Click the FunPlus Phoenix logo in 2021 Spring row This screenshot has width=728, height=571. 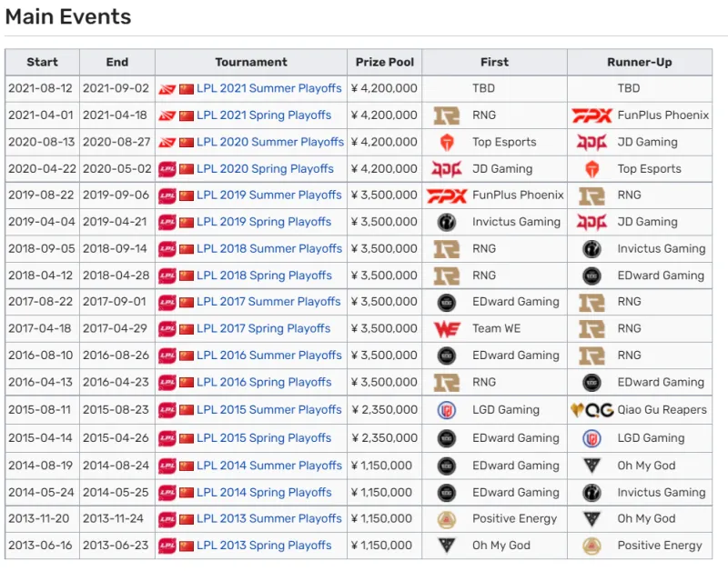591,115
